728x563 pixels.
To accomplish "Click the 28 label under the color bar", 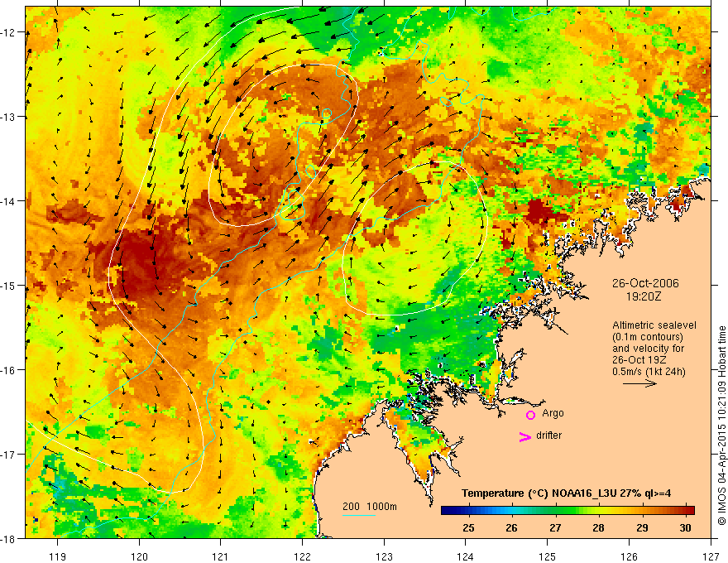I will (x=598, y=527).
